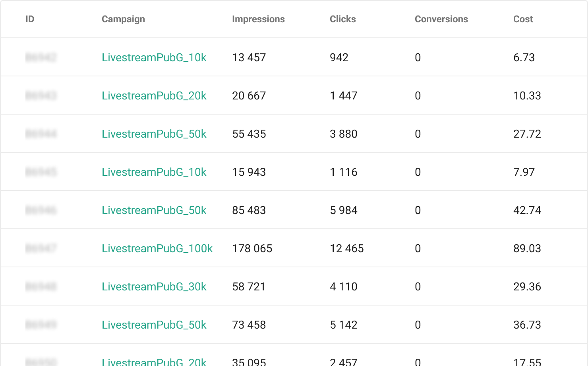Click the clicks value 12 465

[x=346, y=248]
